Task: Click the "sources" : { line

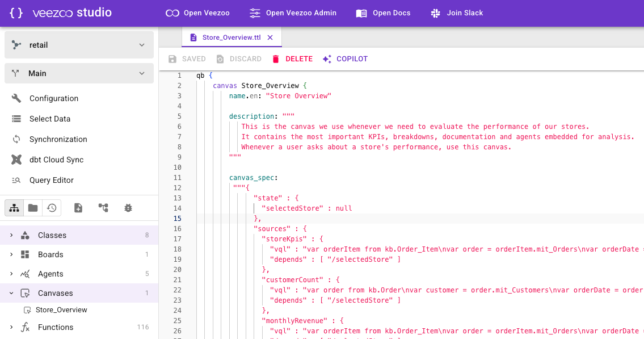Action: pyautogui.click(x=280, y=228)
